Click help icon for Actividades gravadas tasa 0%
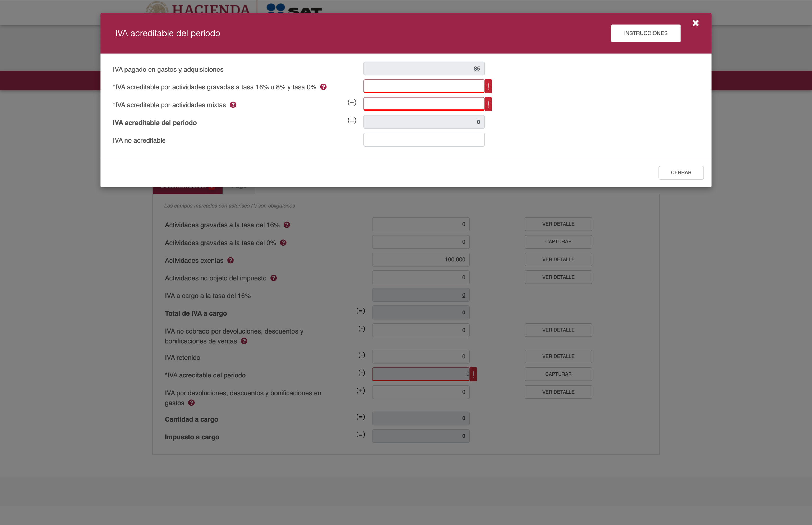 pyautogui.click(x=283, y=243)
